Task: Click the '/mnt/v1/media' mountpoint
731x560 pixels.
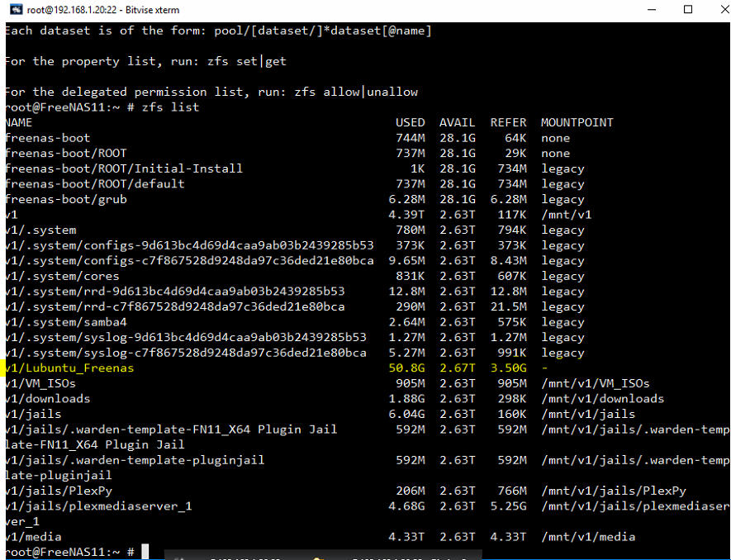Action: [x=588, y=537]
